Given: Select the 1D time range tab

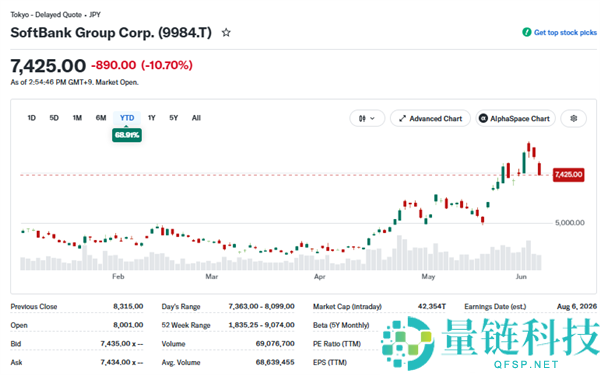Looking at the screenshot, I should [x=31, y=118].
